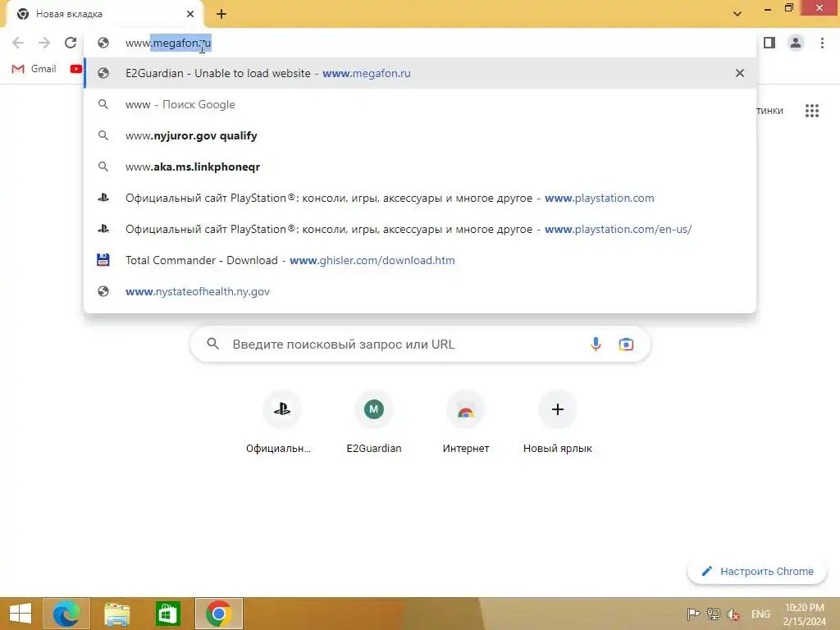Toggle the side panel icon

tap(769, 43)
